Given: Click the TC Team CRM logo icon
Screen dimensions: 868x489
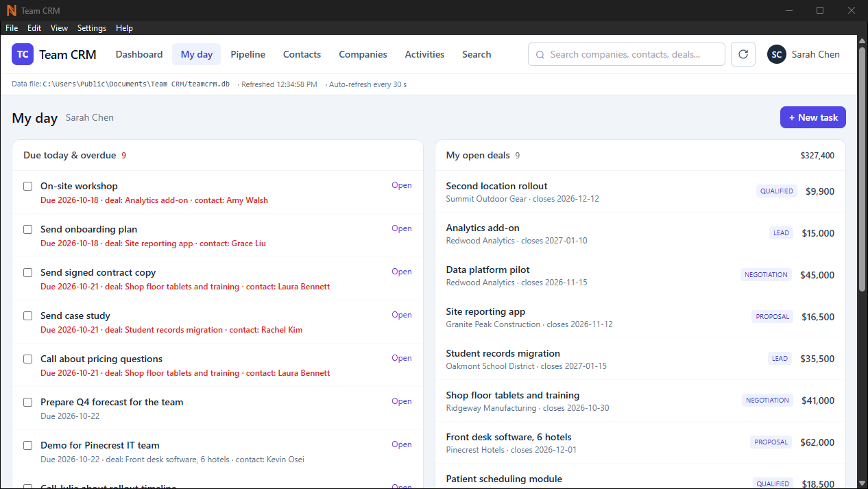Looking at the screenshot, I should (23, 54).
